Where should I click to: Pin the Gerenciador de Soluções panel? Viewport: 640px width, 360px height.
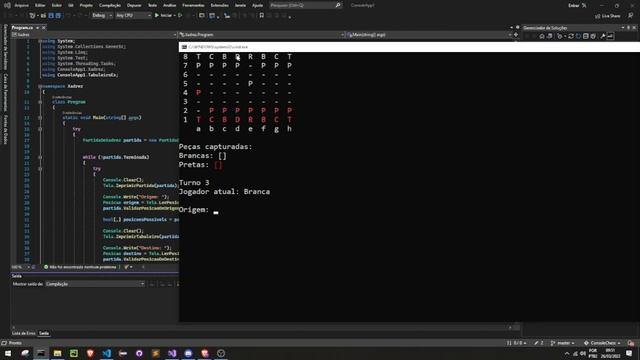coord(629,28)
